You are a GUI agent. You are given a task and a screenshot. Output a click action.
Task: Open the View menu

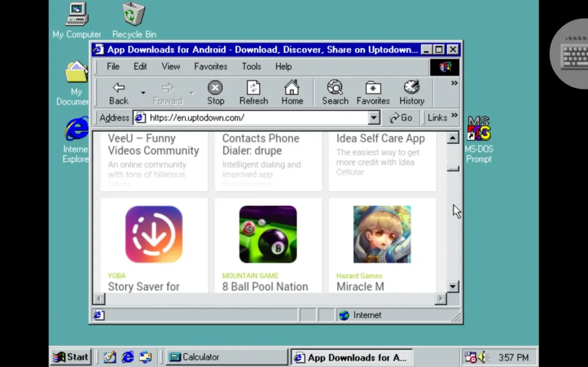tap(171, 67)
